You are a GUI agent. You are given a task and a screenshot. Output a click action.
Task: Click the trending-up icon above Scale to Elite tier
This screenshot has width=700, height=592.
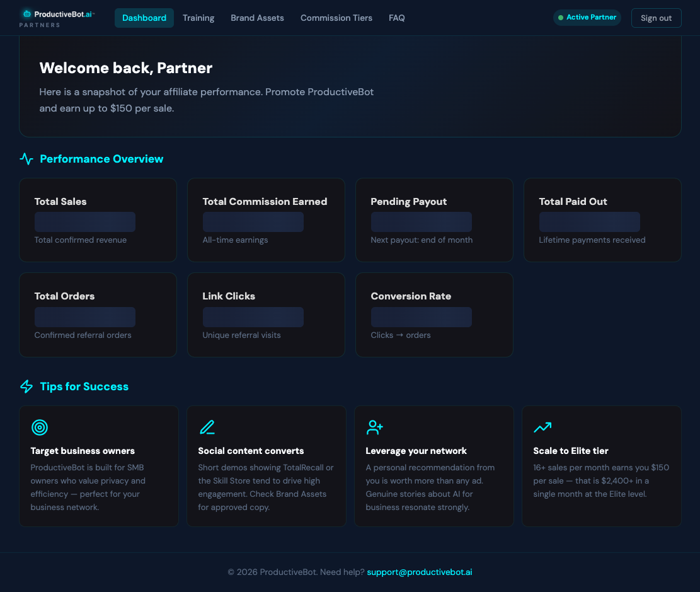542,427
